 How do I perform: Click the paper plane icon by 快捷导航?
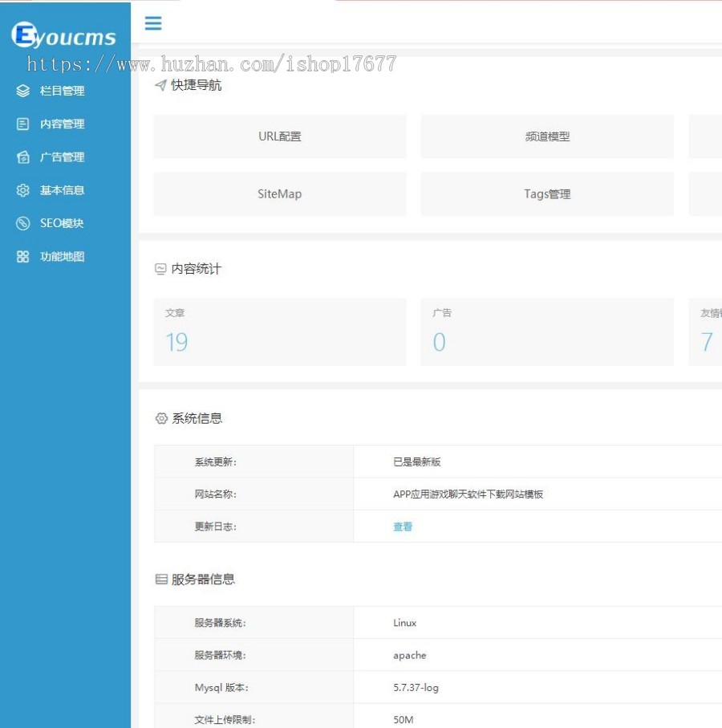click(160, 85)
